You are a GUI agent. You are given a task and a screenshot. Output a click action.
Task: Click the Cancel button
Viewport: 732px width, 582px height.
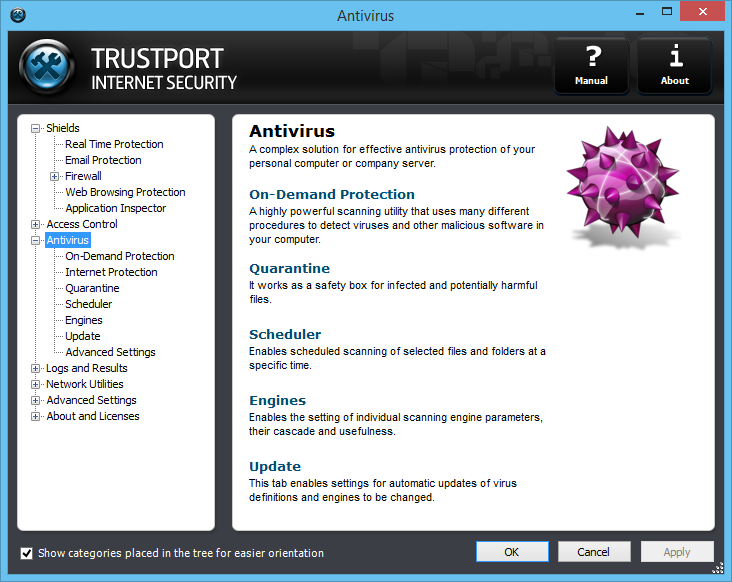(594, 552)
